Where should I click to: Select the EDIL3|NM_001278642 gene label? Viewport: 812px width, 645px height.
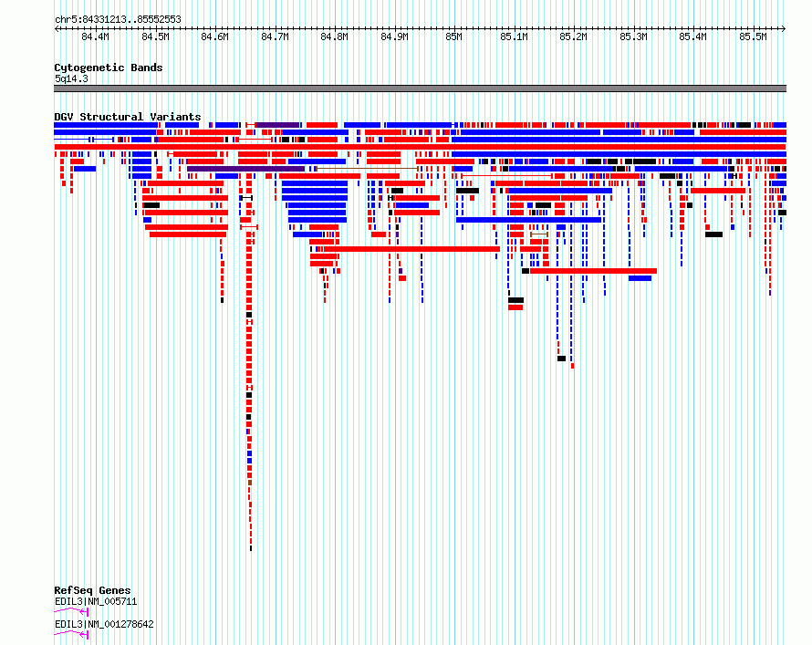coord(104,624)
